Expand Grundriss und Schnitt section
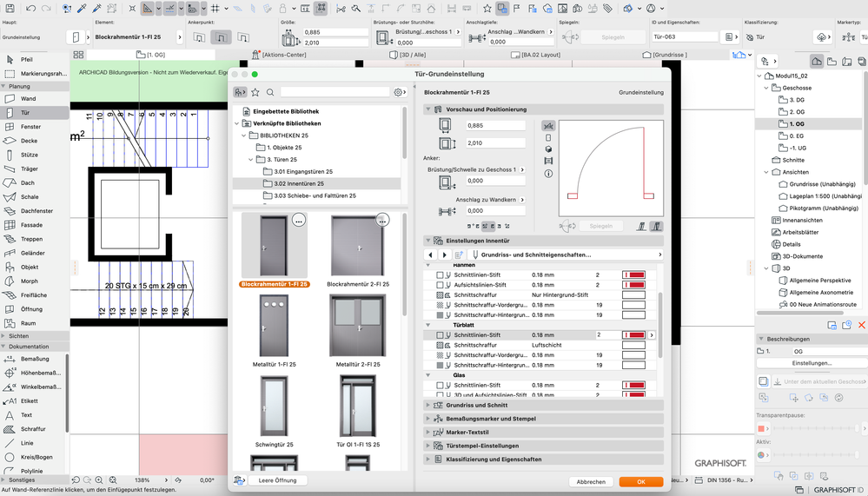This screenshot has width=868, height=496. 427,405
